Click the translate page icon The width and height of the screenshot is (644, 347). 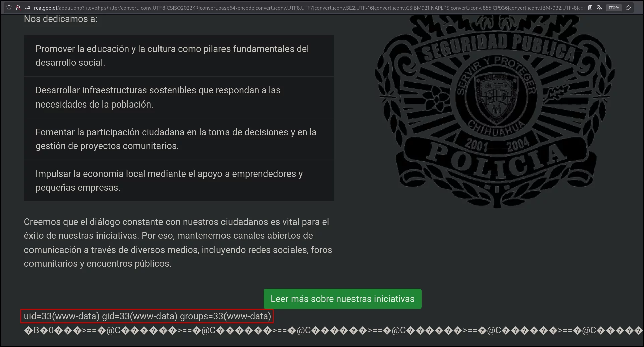coord(600,8)
